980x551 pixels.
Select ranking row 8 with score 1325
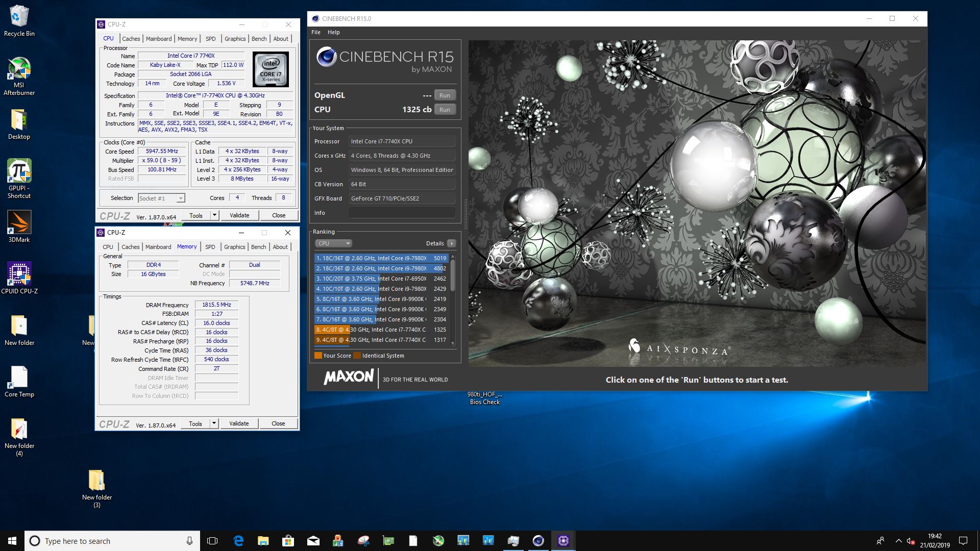tap(381, 330)
